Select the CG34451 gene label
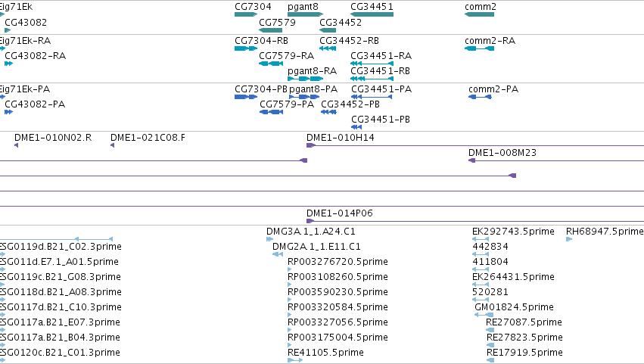This screenshot has width=644, height=364. pyautogui.click(x=372, y=7)
